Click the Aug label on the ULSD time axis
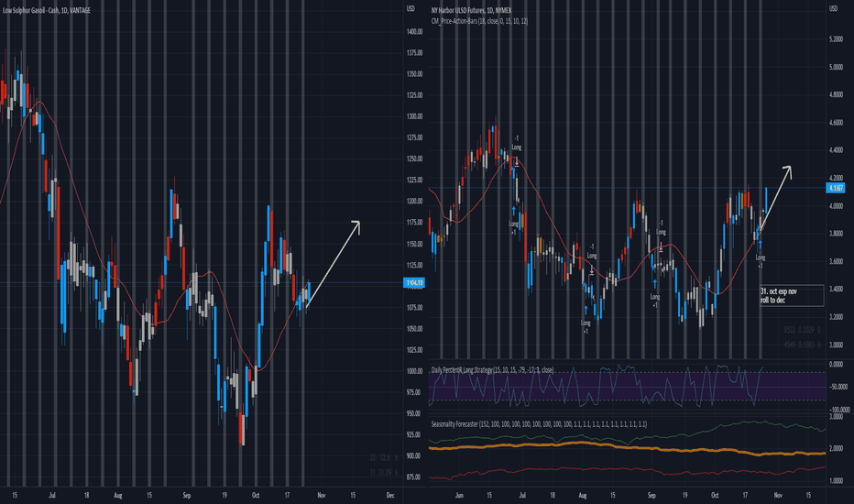 [582, 495]
